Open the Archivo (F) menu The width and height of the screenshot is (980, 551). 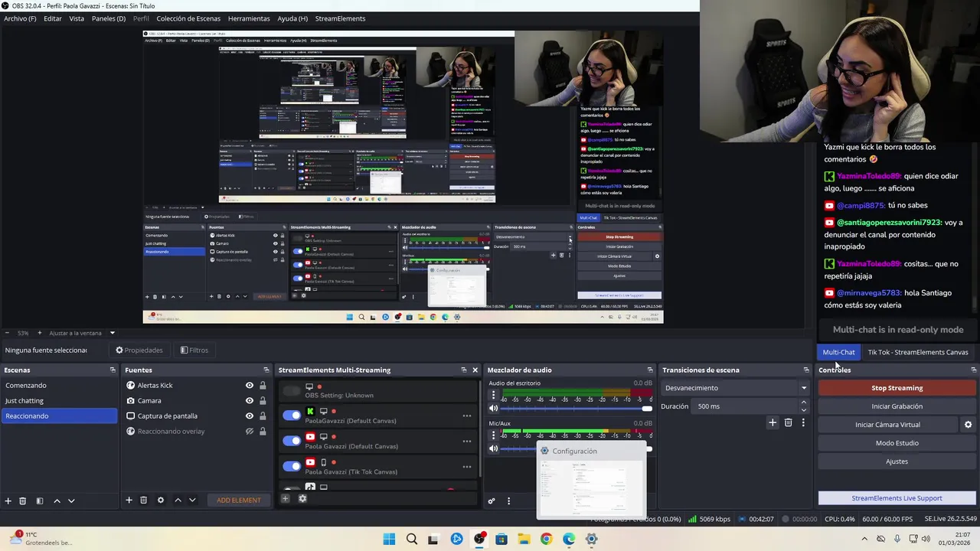[20, 18]
